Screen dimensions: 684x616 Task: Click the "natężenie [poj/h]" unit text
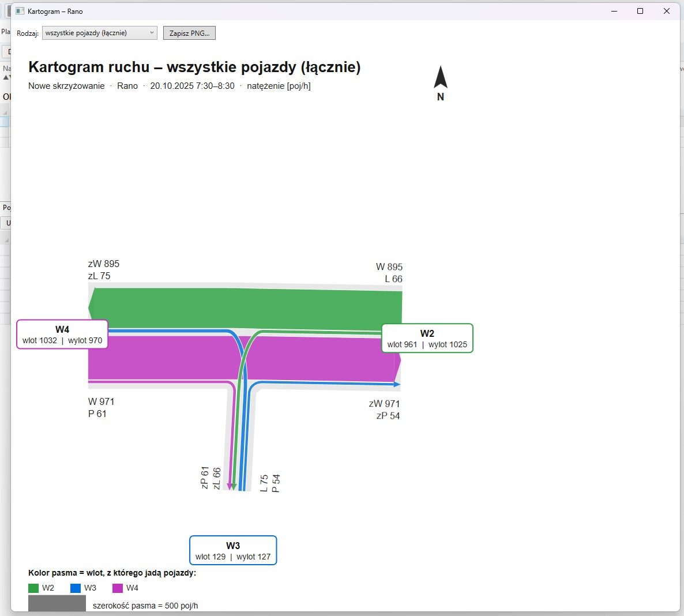279,86
